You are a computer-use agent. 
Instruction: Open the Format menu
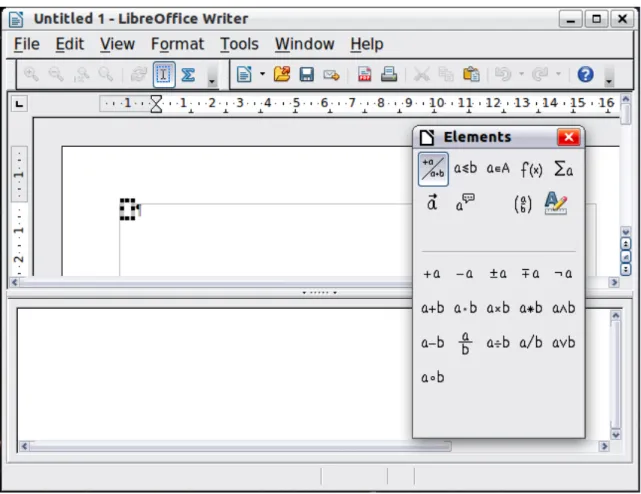(x=177, y=44)
